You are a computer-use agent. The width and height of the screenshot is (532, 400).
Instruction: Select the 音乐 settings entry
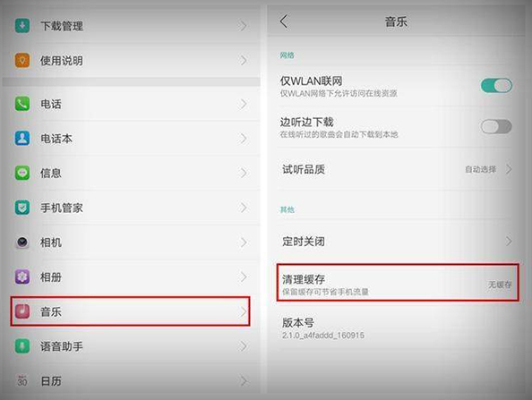pos(130,311)
